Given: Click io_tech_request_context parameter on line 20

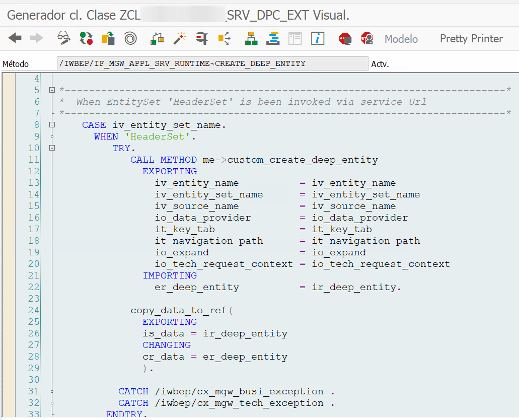Looking at the screenshot, I should [224, 264].
